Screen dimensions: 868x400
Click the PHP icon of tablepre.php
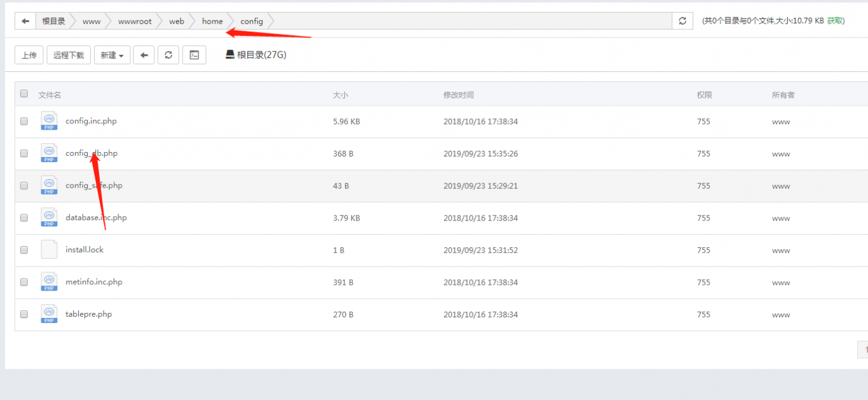click(49, 314)
